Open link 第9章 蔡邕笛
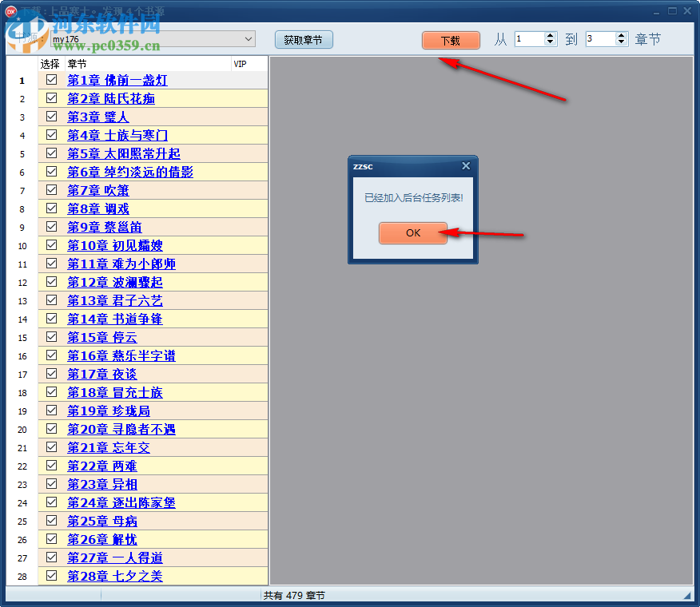700x607 pixels. click(x=105, y=227)
